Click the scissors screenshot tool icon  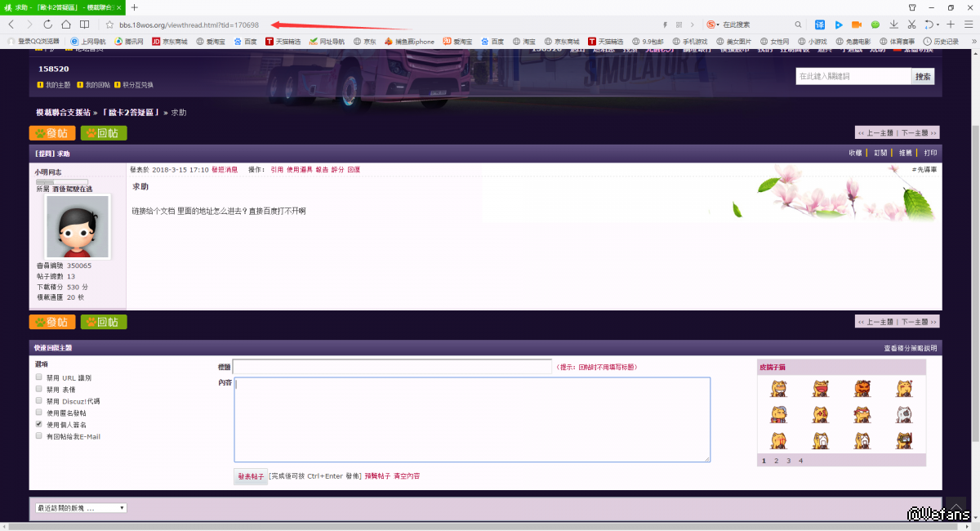[911, 25]
